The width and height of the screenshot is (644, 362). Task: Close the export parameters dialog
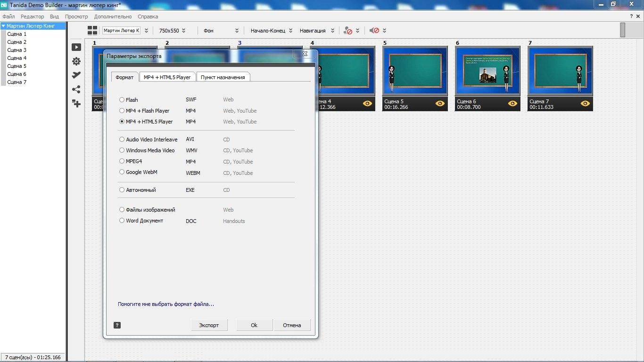[304, 54]
